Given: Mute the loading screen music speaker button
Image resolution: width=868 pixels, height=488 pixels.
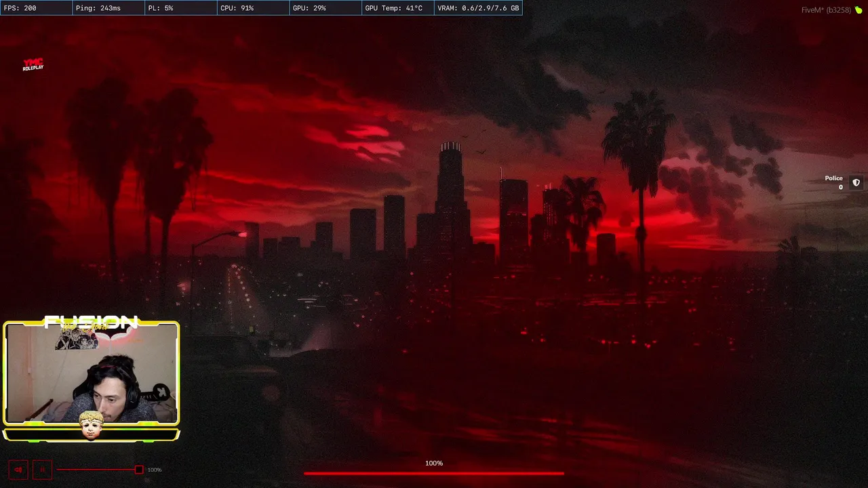Looking at the screenshot, I should pos(18,470).
